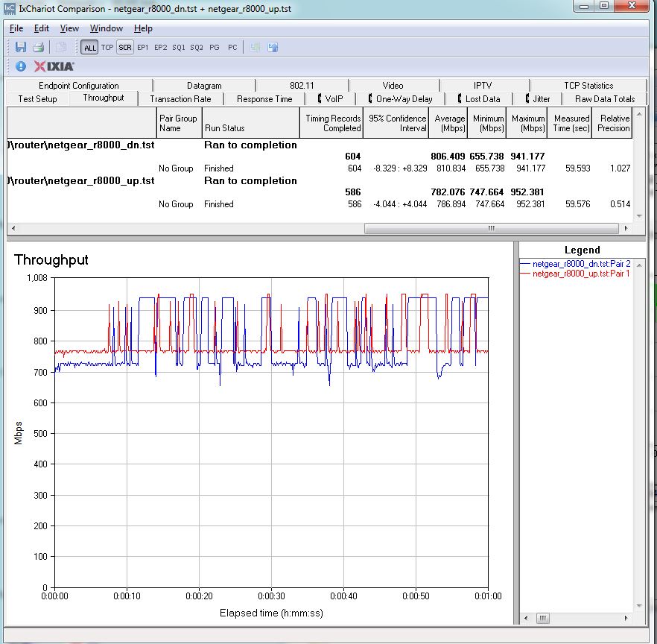657x644 pixels.
Task: Click the results table scroll-down arrow
Action: point(639,216)
